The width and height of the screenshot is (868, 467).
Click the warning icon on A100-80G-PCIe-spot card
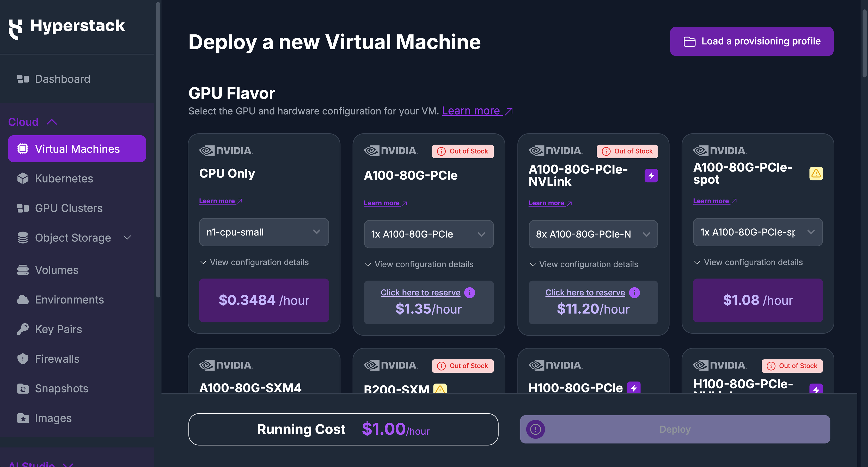(x=816, y=173)
